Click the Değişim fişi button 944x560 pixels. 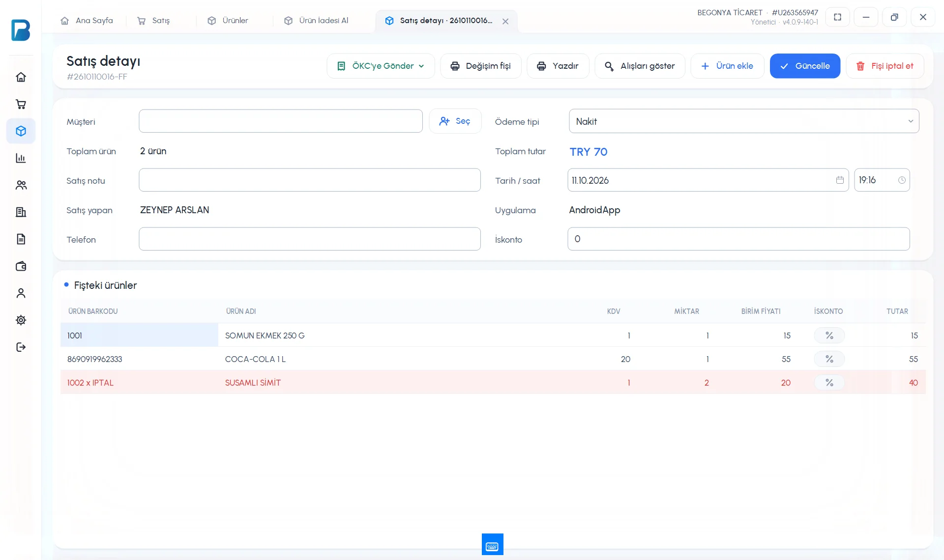(x=481, y=66)
